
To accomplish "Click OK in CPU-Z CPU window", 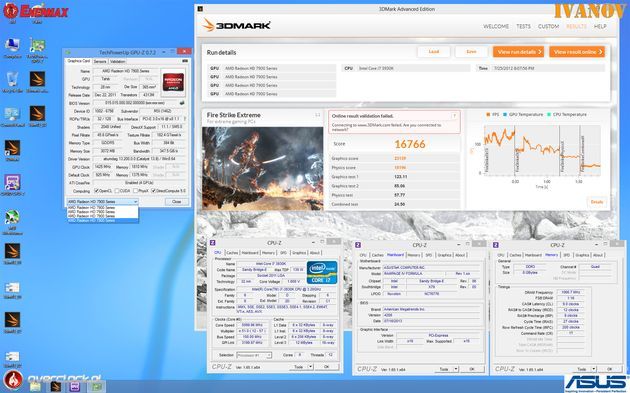I will pos(326,367).
